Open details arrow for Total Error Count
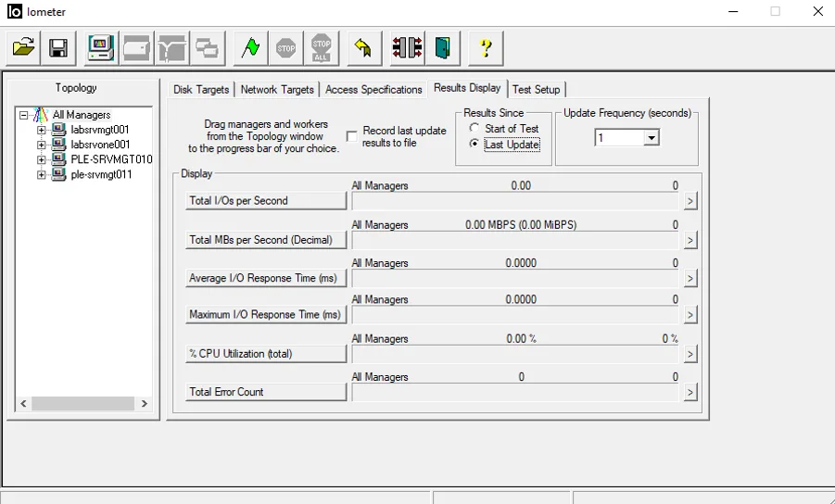 [690, 392]
